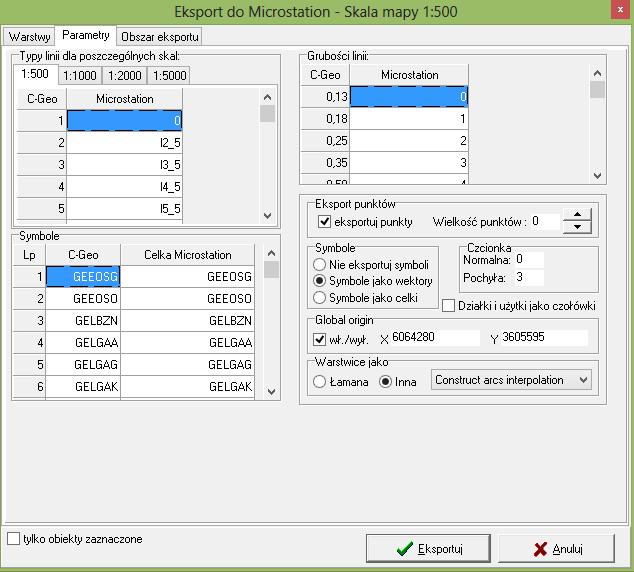Image resolution: width=634 pixels, height=572 pixels.
Task: Select line type cell l2_5
Action: tap(125, 142)
